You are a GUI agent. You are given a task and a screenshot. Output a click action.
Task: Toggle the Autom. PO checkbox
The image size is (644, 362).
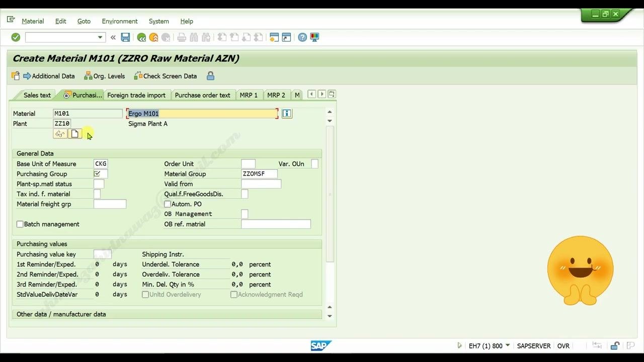tap(168, 204)
